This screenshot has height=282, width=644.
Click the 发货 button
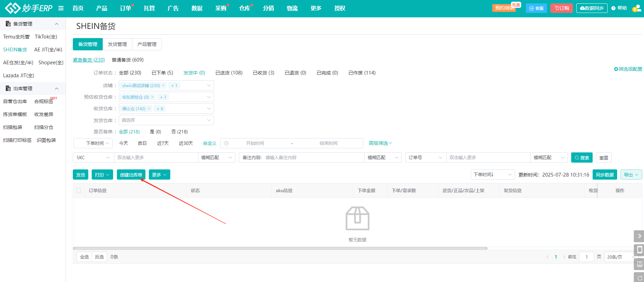(x=81, y=175)
